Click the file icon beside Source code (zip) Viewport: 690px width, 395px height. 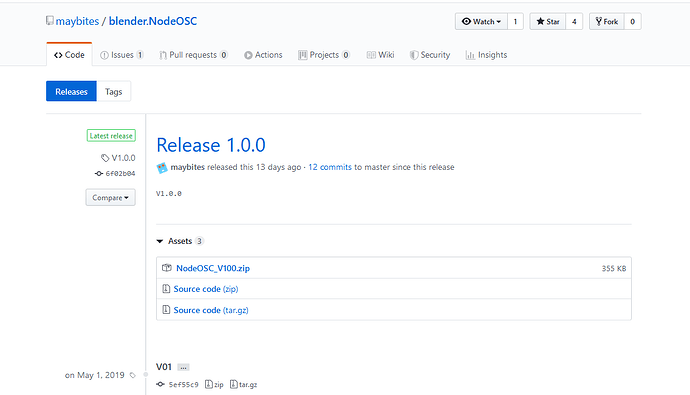click(166, 289)
